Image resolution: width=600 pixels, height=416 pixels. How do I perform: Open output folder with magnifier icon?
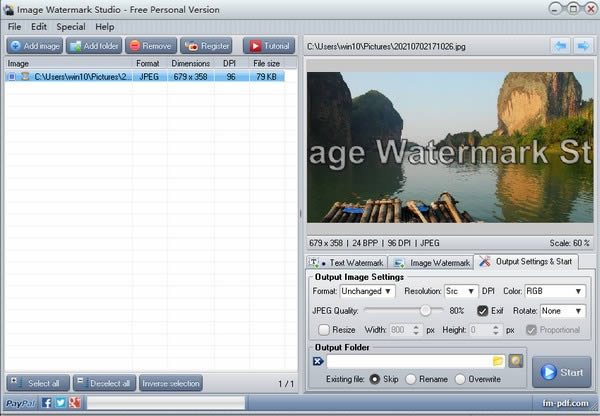click(x=515, y=361)
